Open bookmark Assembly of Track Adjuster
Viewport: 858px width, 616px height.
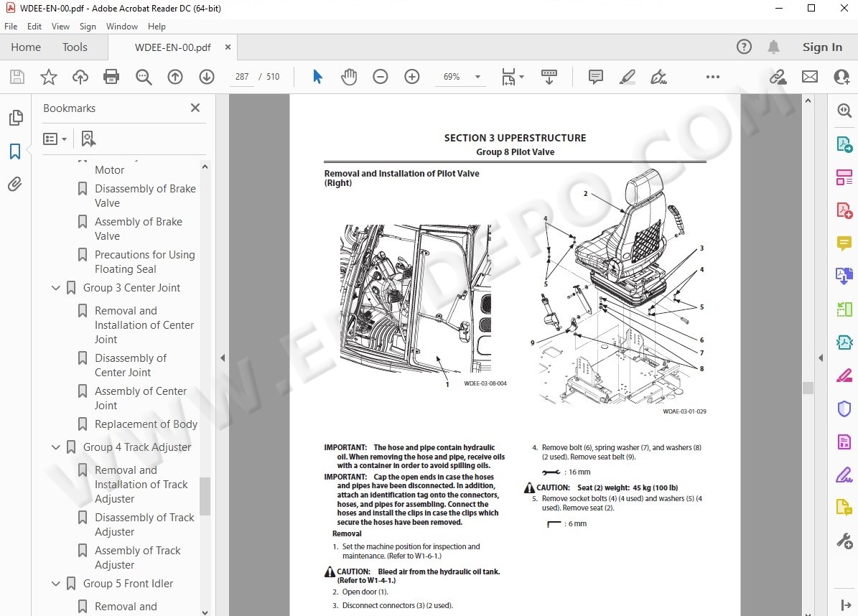coord(137,557)
